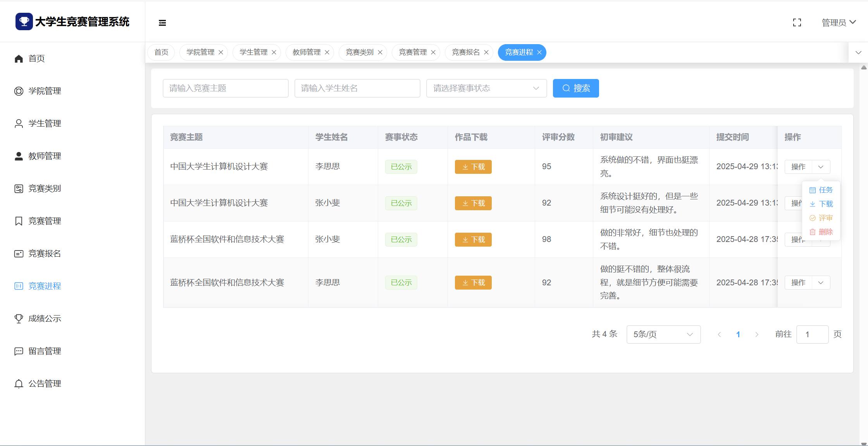
Task: Expand the 管理员 user menu
Action: [839, 22]
